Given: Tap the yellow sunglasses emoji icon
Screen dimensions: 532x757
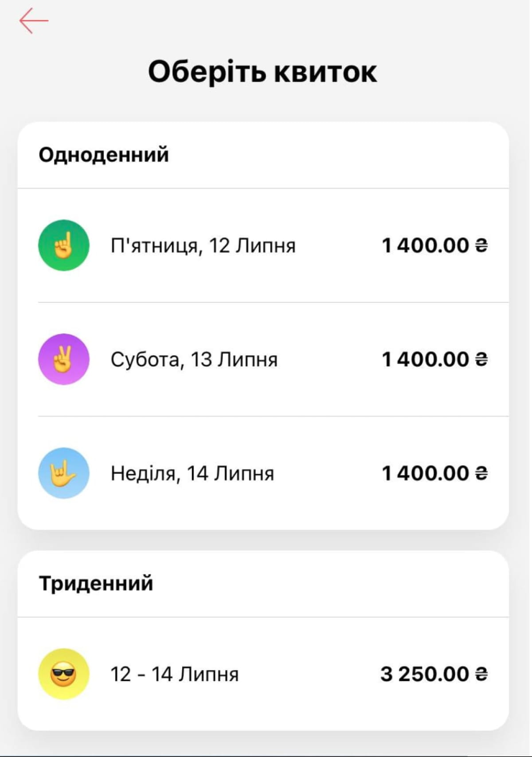Looking at the screenshot, I should (64, 674).
